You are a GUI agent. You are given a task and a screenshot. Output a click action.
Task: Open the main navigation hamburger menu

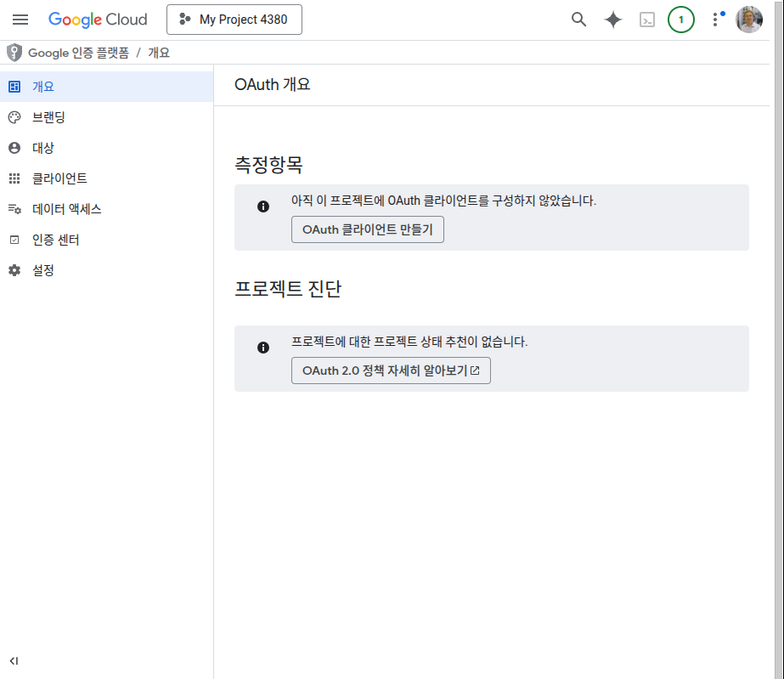pyautogui.click(x=20, y=20)
